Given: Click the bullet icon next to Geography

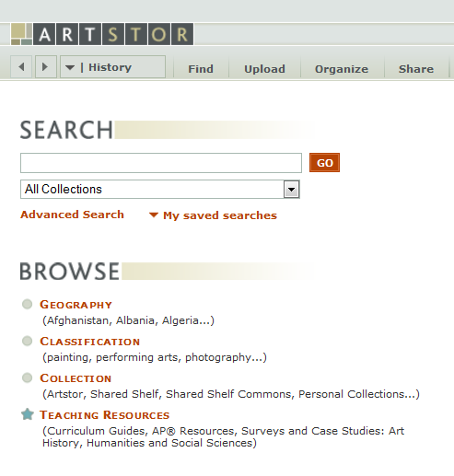Looking at the screenshot, I should [x=27, y=304].
